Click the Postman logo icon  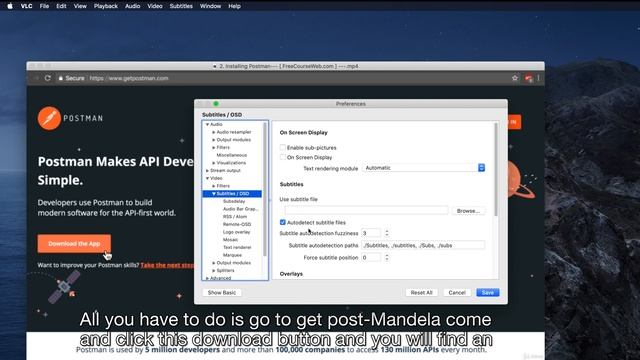click(x=49, y=118)
